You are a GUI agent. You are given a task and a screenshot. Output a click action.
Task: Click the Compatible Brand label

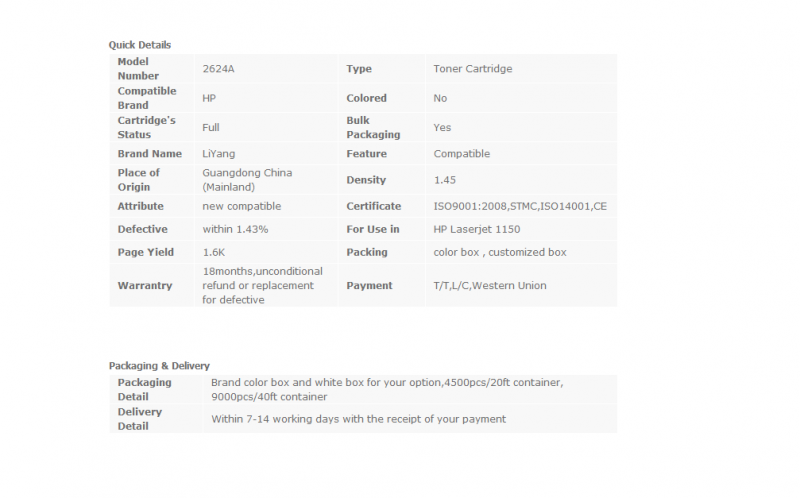click(147, 98)
